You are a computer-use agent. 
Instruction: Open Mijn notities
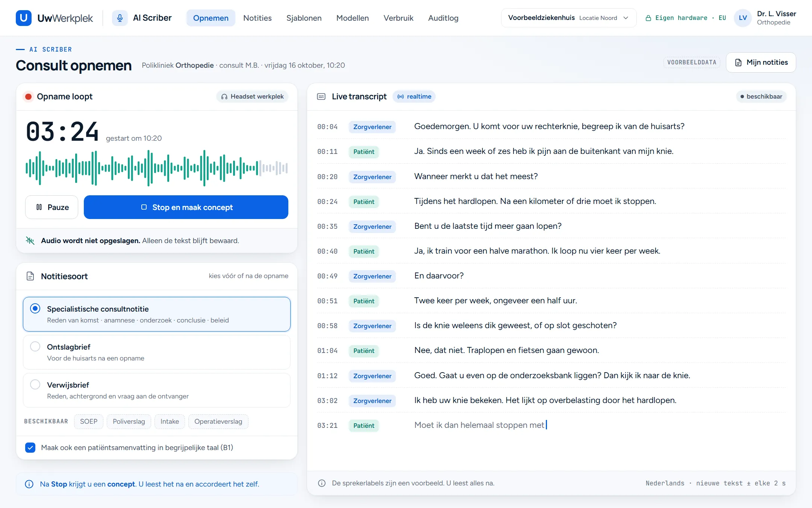pyautogui.click(x=761, y=62)
